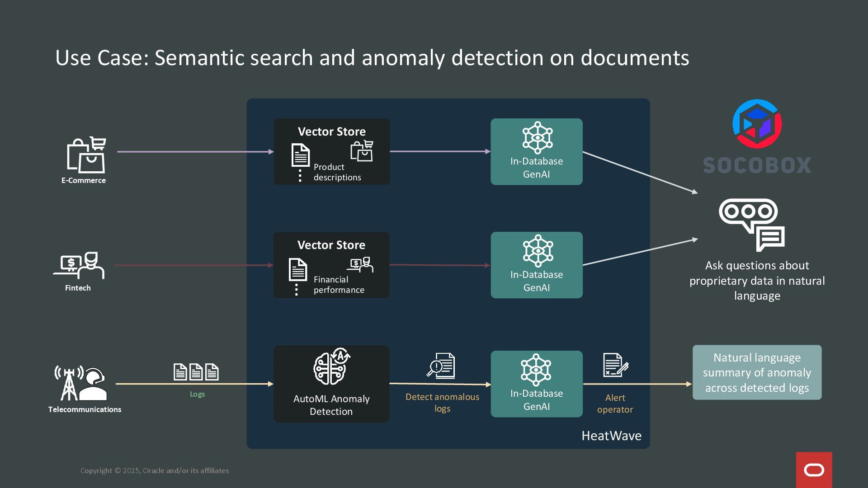Click the Socobox cube logo
The width and height of the screenshot is (868, 488).
pyautogui.click(x=757, y=124)
